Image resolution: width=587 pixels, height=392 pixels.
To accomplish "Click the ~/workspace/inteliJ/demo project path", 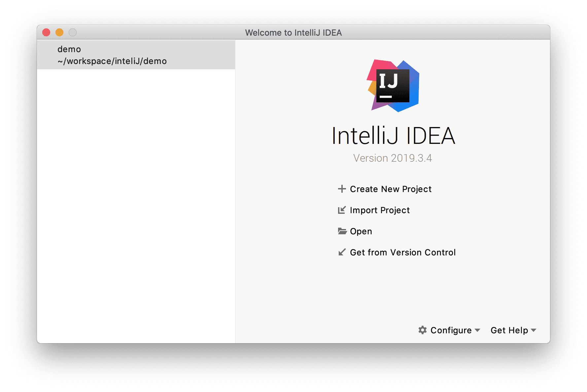I will click(112, 61).
